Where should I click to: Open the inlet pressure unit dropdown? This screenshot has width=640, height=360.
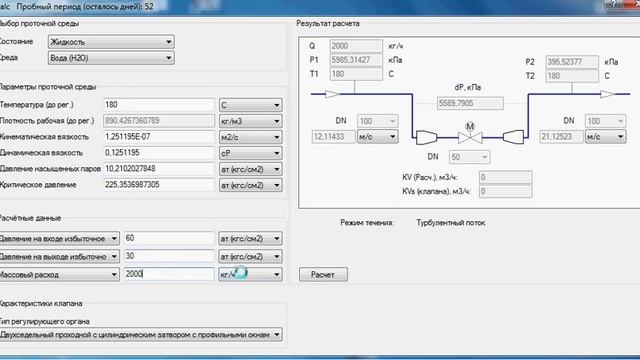coord(250,238)
